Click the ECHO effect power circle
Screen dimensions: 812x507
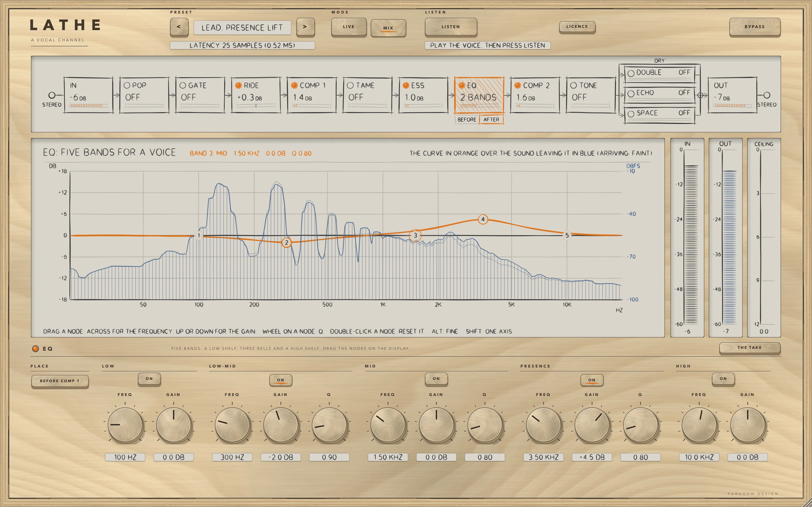click(x=631, y=94)
